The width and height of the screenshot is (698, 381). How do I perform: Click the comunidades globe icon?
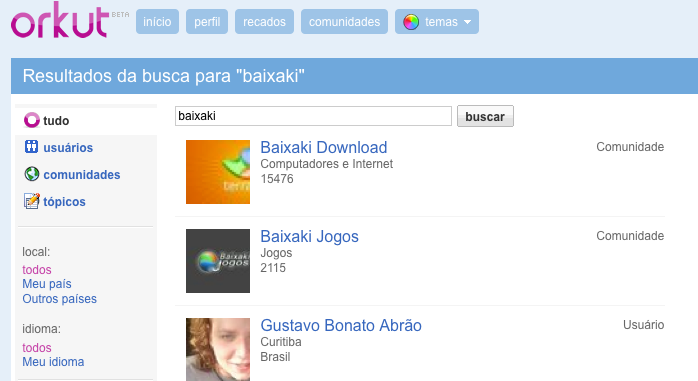coord(32,174)
